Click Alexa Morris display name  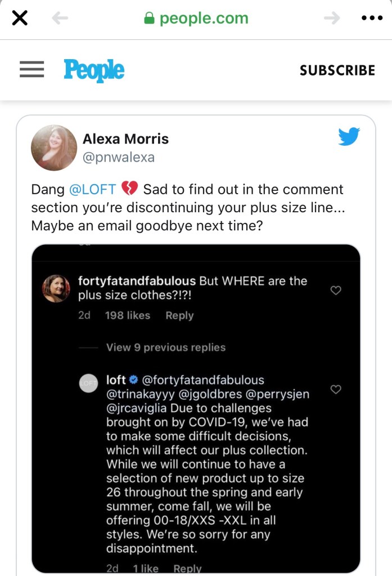point(125,139)
